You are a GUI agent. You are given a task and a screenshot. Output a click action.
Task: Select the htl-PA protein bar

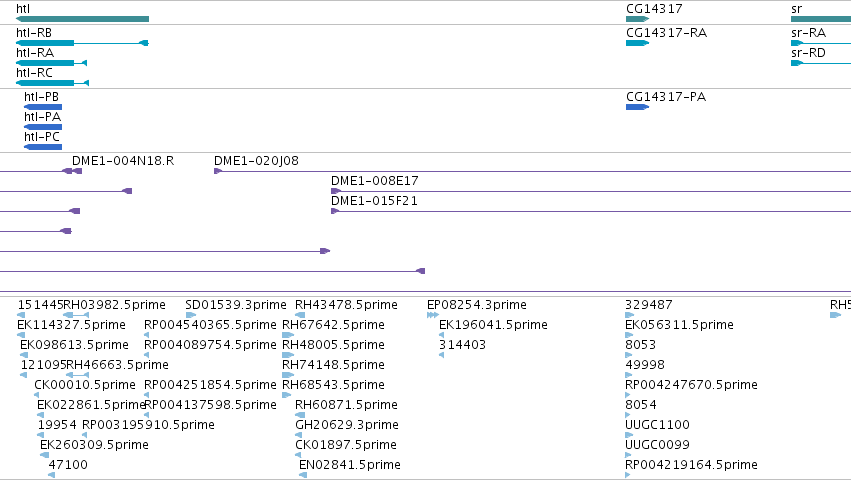pos(43,127)
